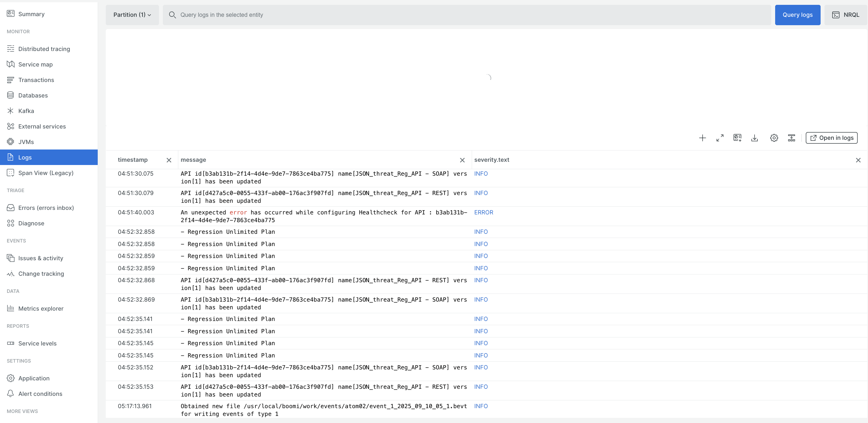The image size is (868, 423).
Task: Click the ERROR severity link on the Healthcheck row
Action: (x=484, y=212)
